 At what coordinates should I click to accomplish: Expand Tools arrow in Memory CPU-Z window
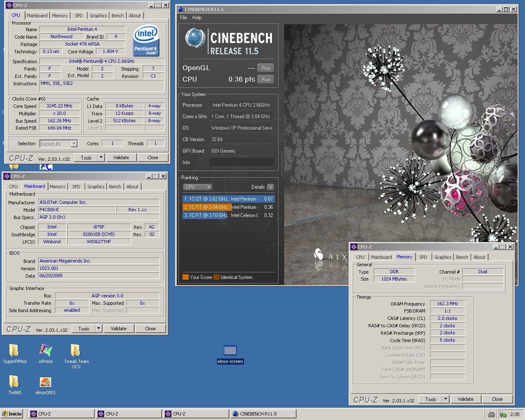point(445,399)
